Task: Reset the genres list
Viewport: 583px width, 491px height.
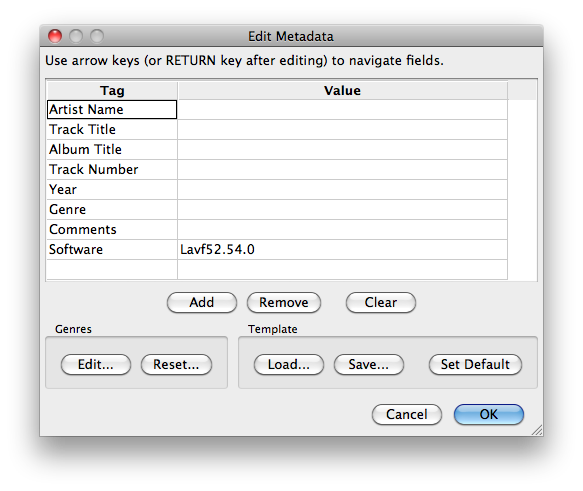Action: point(176,364)
